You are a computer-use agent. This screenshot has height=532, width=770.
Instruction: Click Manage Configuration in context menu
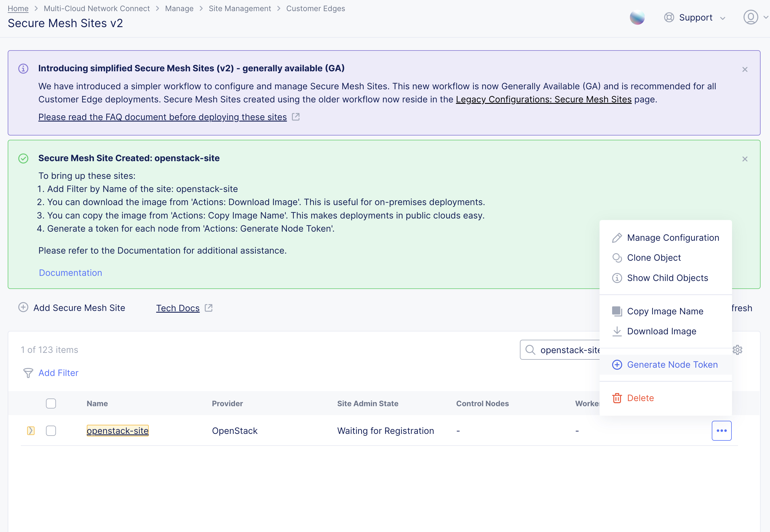tap(673, 238)
